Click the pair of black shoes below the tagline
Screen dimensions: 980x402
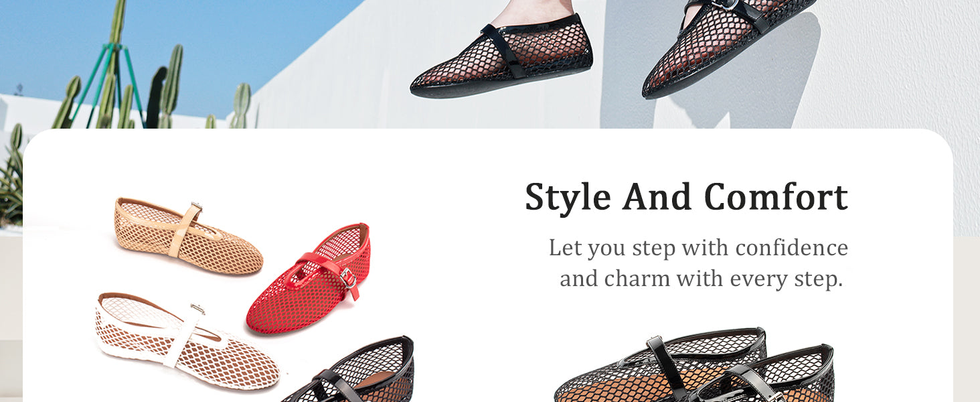point(694,365)
